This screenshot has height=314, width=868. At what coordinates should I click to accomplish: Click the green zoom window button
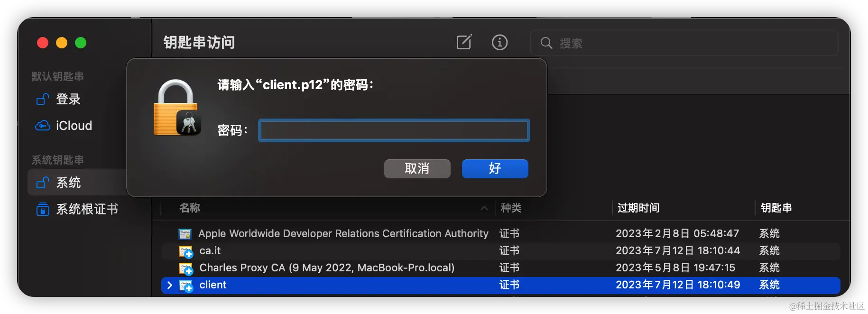81,43
